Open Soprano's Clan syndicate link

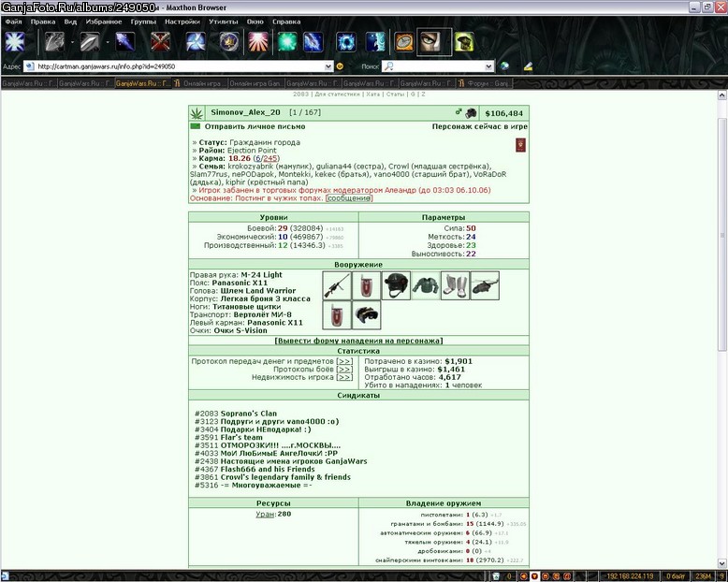[x=248, y=414]
